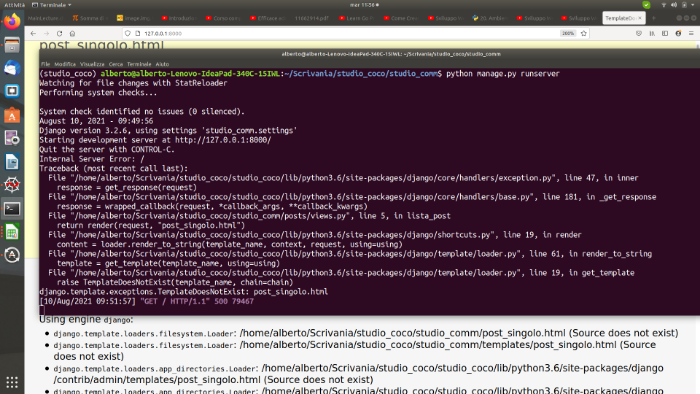Open the clock and calendar panel
This screenshot has height=394, width=700.
click(x=364, y=5)
